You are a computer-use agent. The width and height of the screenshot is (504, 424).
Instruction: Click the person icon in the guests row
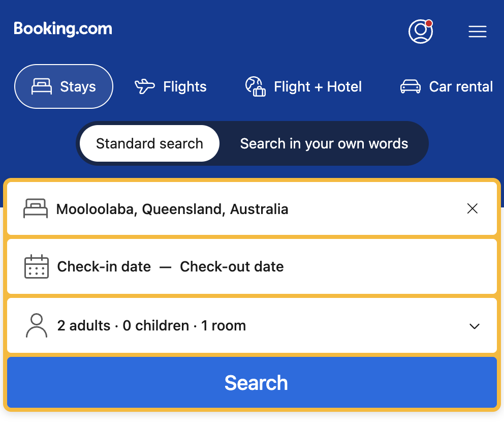tap(36, 325)
